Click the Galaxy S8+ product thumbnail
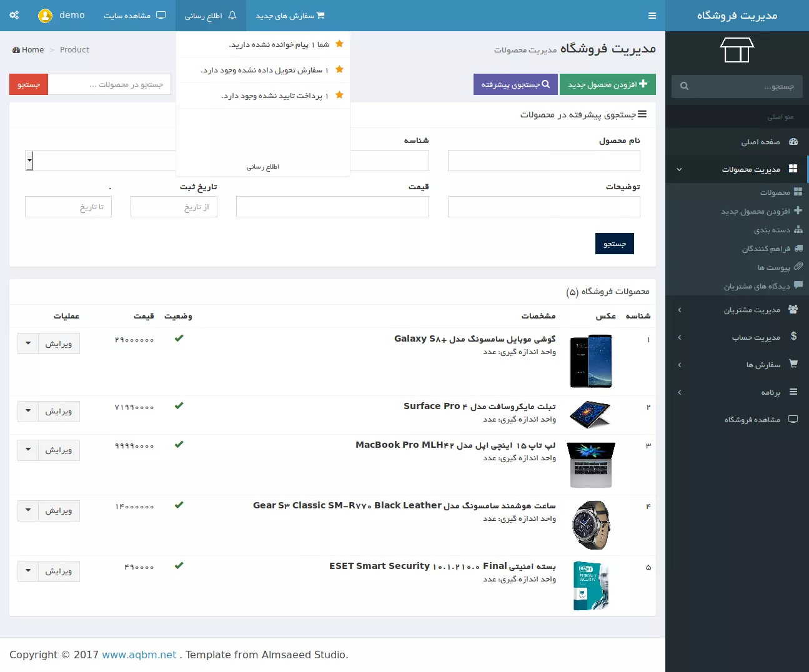This screenshot has width=809, height=672. (x=591, y=361)
